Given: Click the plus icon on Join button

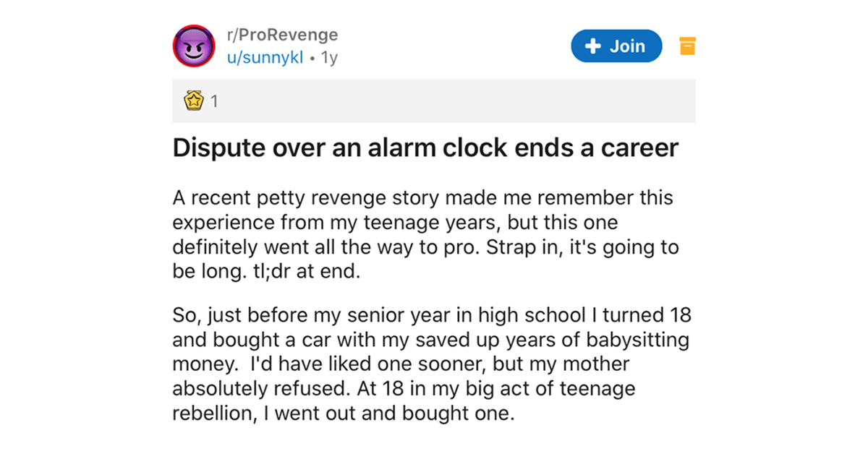Looking at the screenshot, I should coord(593,46).
